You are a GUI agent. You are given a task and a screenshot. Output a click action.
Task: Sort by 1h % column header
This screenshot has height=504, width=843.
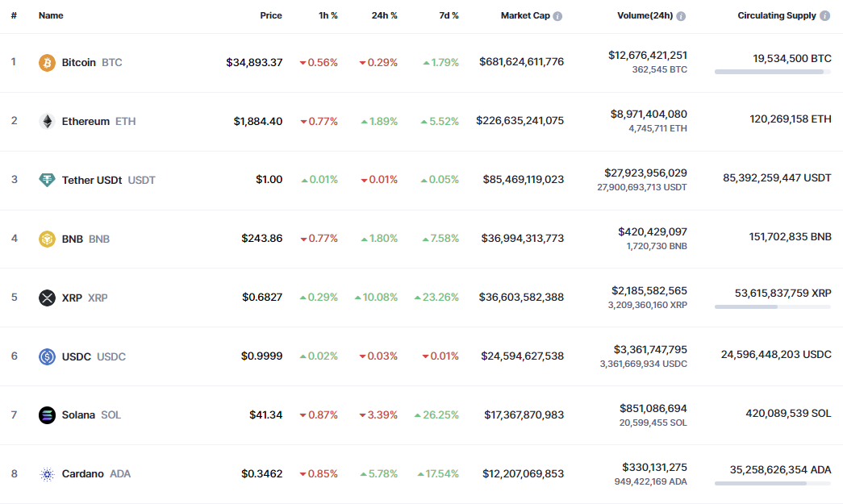click(x=328, y=15)
